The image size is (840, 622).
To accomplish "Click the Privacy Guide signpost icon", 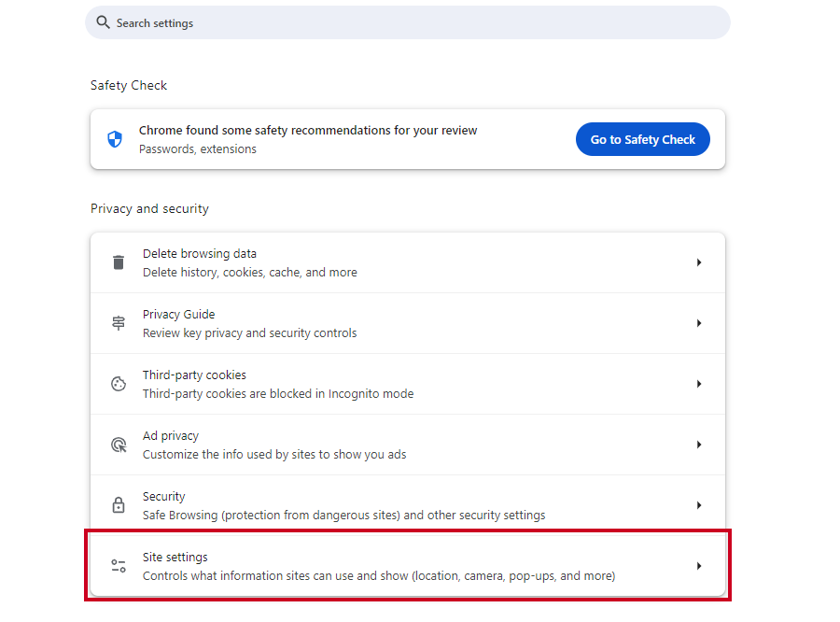I will coord(119,323).
